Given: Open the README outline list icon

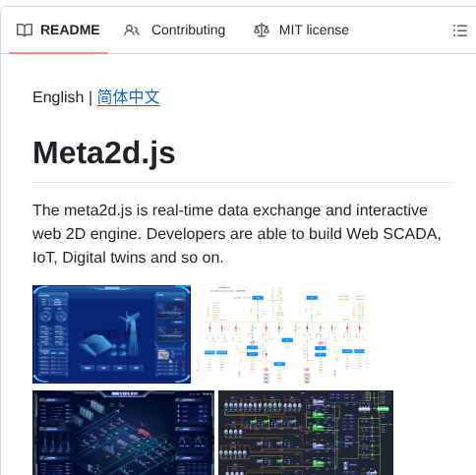Looking at the screenshot, I should [x=460, y=30].
